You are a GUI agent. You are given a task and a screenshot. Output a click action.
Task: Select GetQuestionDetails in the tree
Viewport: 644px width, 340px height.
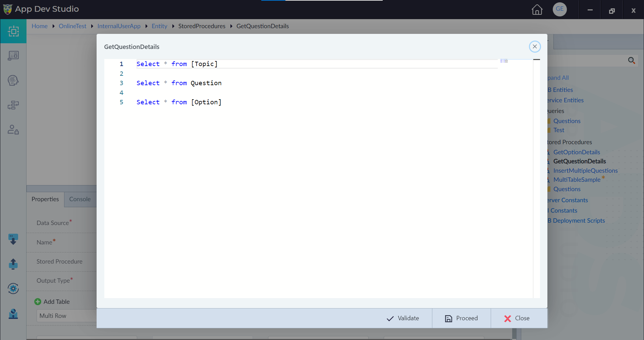[580, 161]
